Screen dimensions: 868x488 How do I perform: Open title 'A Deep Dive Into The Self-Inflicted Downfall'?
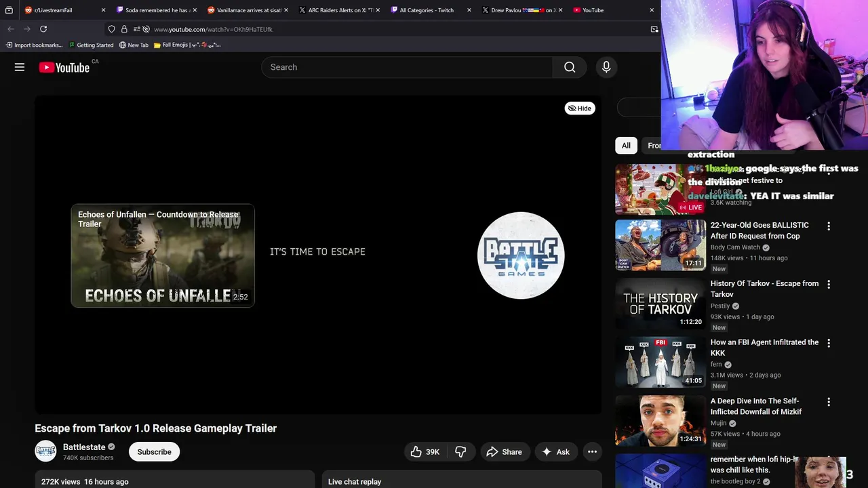[x=756, y=406]
